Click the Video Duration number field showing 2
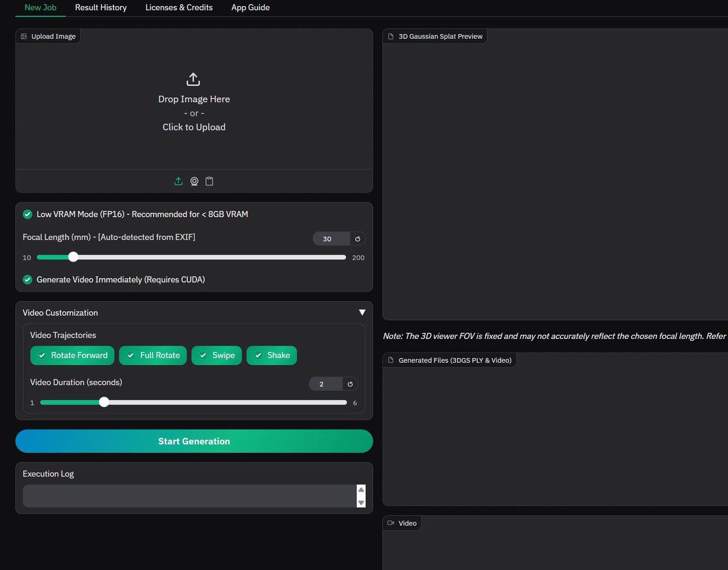Viewport: 728px width, 570px height. tap(326, 384)
